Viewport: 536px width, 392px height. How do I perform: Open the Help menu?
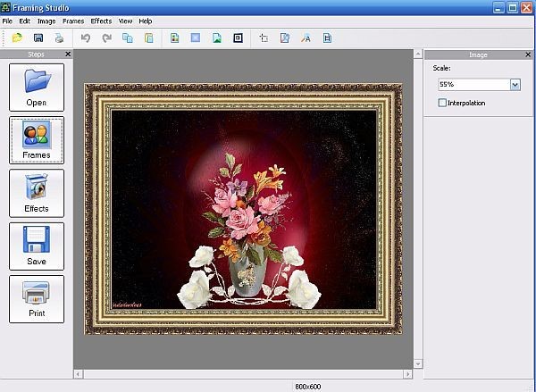click(146, 21)
